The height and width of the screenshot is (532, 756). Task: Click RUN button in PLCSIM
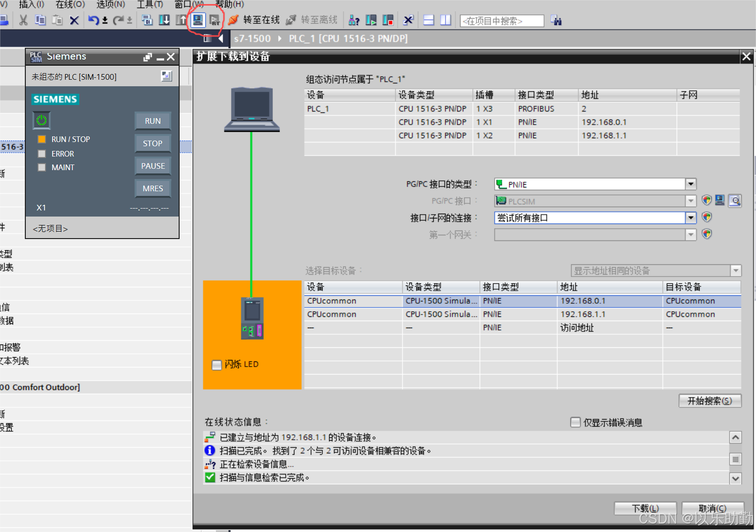pos(153,121)
